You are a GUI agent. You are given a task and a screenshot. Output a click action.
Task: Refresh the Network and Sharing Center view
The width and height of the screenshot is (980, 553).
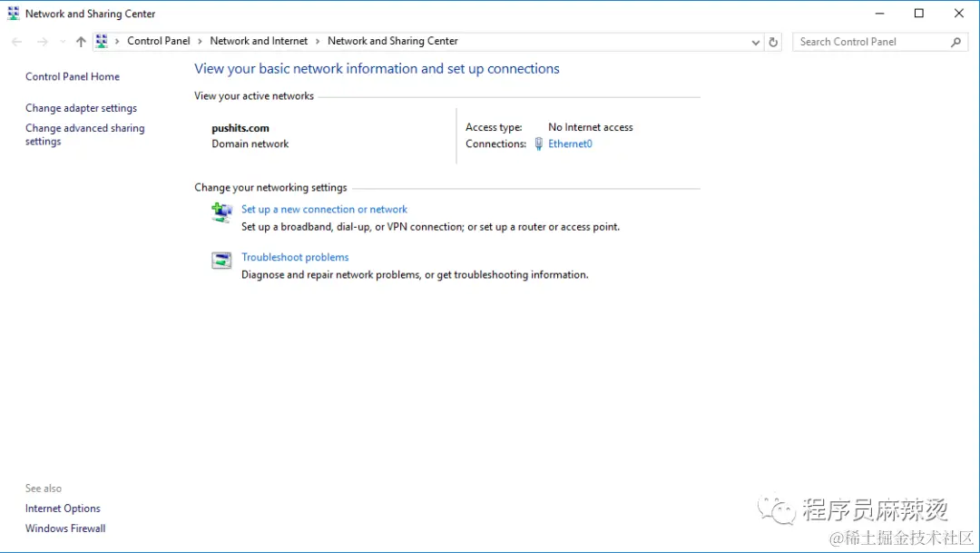(773, 42)
